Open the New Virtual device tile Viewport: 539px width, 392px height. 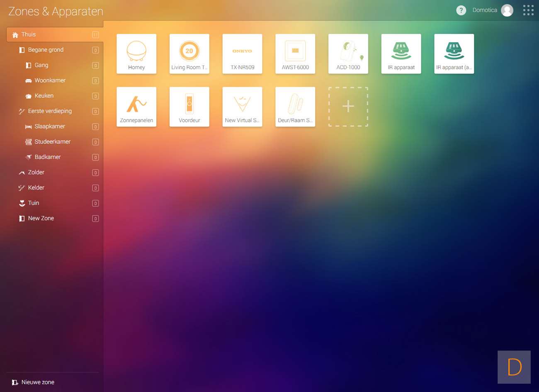[242, 107]
